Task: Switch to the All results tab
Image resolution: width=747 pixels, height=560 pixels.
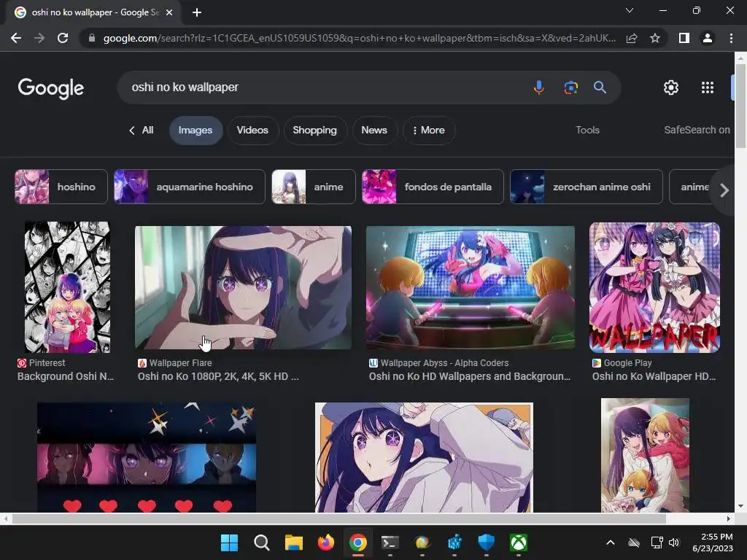Action: [x=142, y=130]
